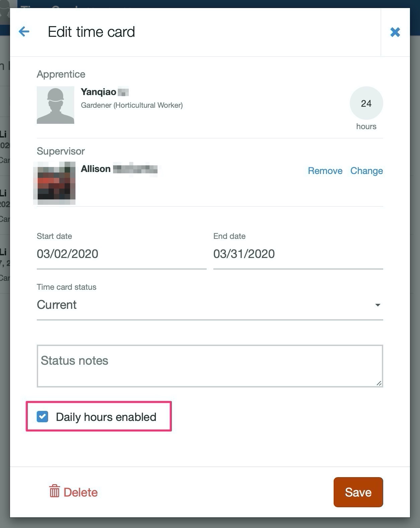Change the assigned supervisor
The width and height of the screenshot is (420, 528).
click(366, 171)
